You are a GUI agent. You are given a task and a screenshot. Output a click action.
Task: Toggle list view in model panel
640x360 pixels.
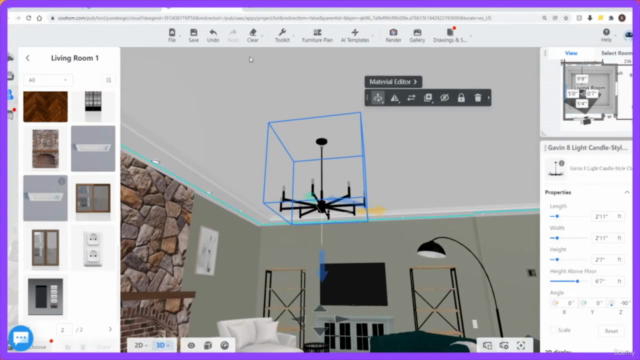click(x=109, y=80)
